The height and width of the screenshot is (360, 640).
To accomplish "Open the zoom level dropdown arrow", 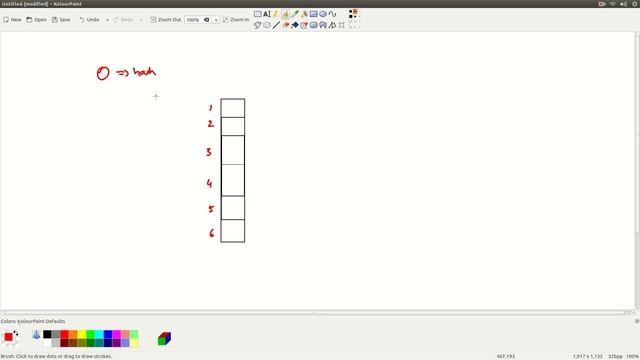I will point(216,20).
